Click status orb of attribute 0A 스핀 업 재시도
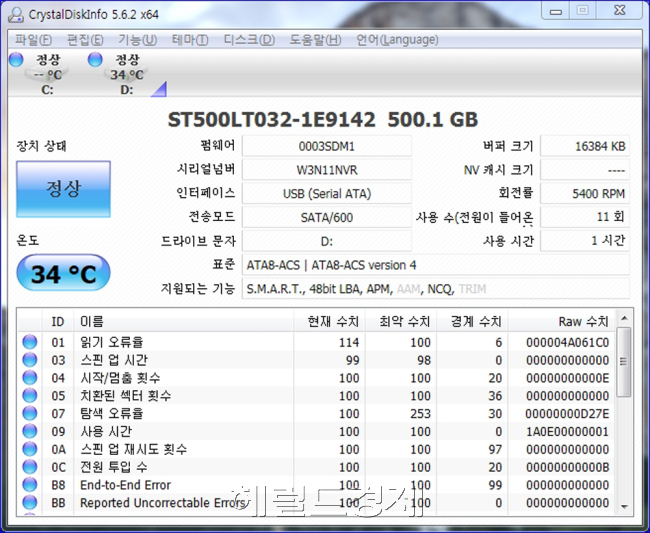650x533 pixels. (x=29, y=449)
